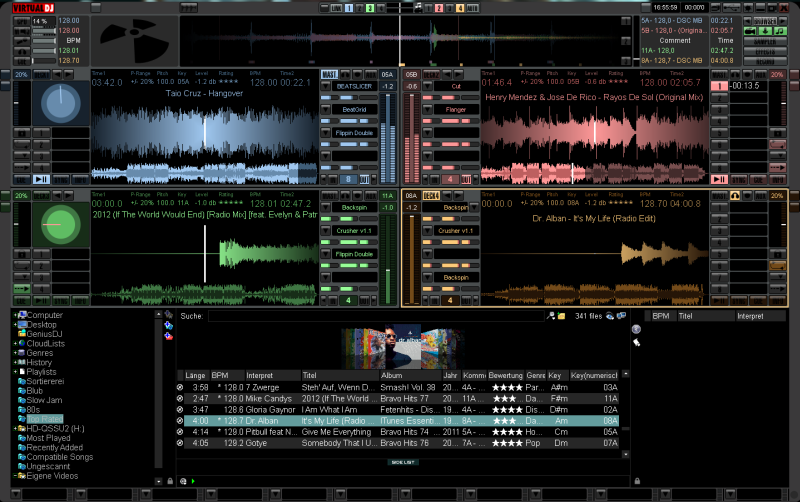
Task: Click the 20% pitch range button on the Hangover deck
Action: 21,74
